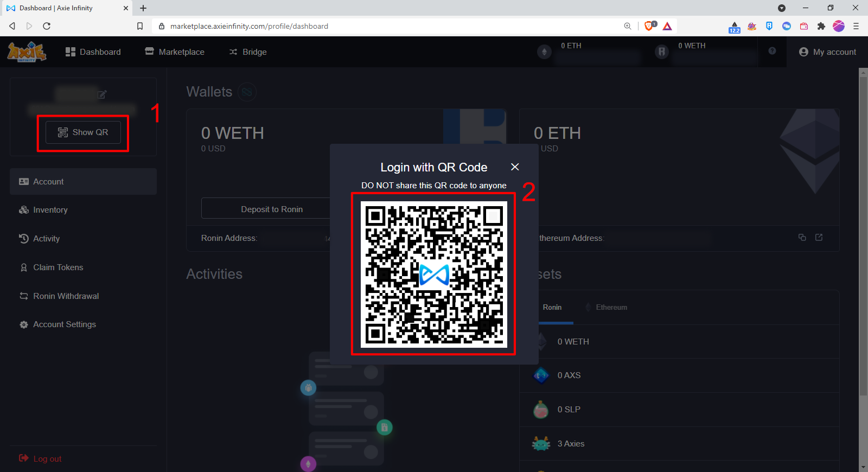Click the Ronin wallet icon beside Wallets
Image resolution: width=868 pixels, height=472 pixels.
(x=247, y=92)
